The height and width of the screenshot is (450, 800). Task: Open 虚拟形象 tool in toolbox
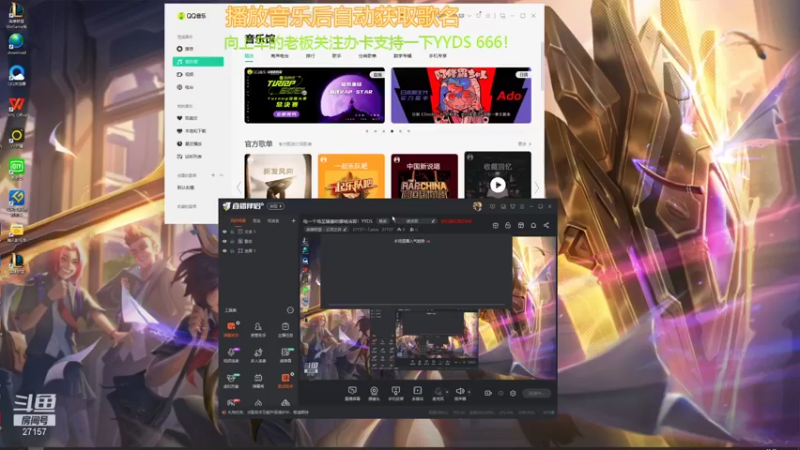coord(231,381)
